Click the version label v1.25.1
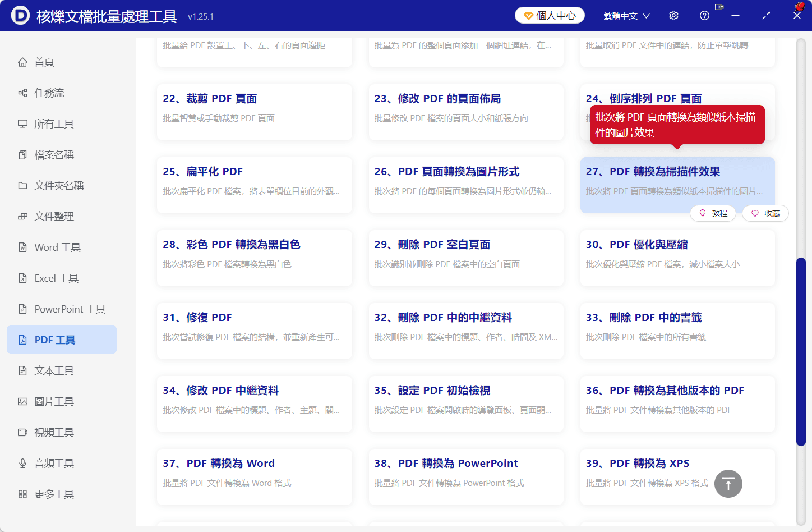The width and height of the screenshot is (812, 532). point(201,17)
